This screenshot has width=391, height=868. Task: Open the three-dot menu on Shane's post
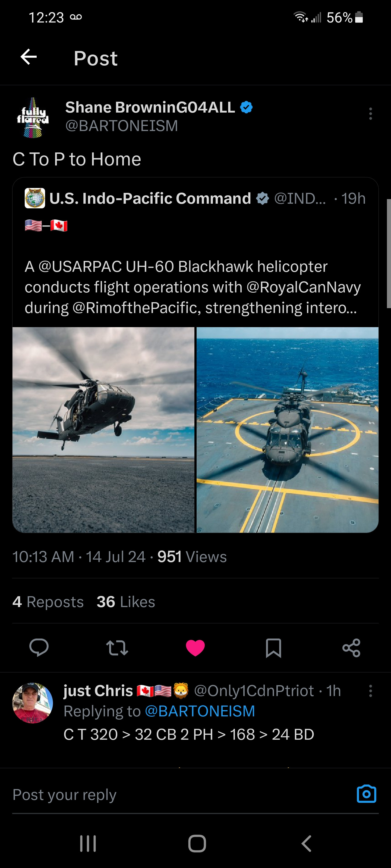370,114
